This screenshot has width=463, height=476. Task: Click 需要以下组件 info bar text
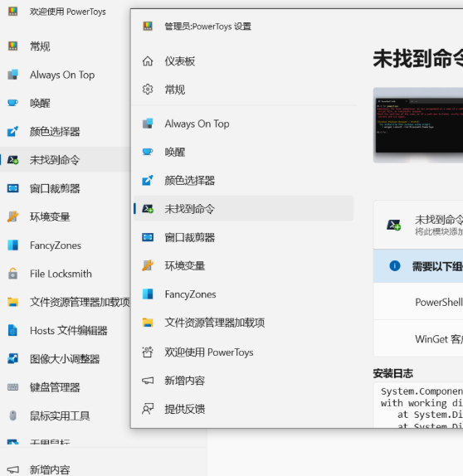point(437,266)
